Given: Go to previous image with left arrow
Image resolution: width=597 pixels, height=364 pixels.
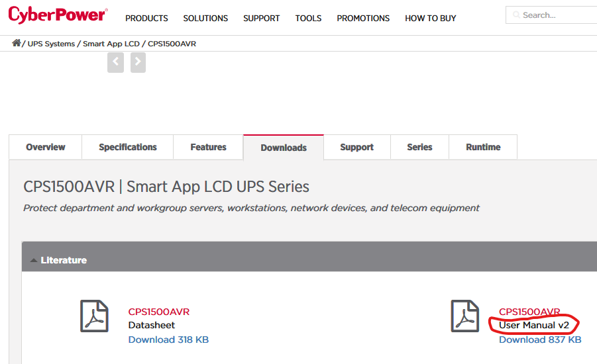Looking at the screenshot, I should pos(115,62).
